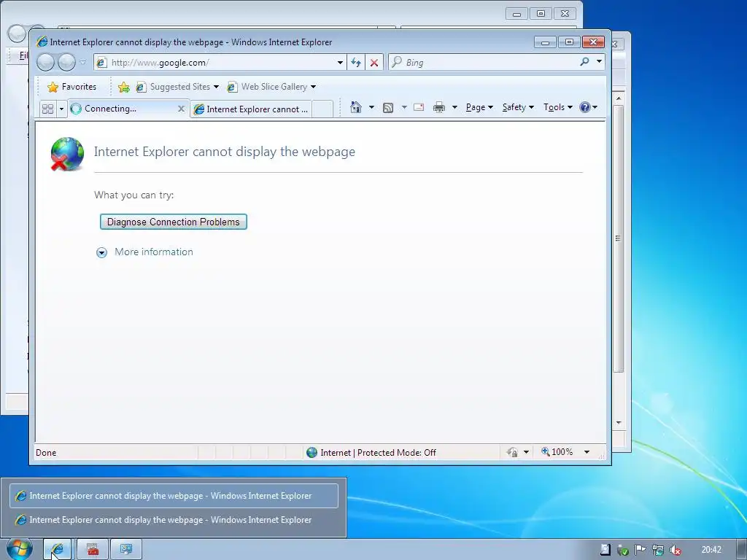Viewport: 747px width, 560px height.
Task: Click the Home page icon
Action: (356, 107)
